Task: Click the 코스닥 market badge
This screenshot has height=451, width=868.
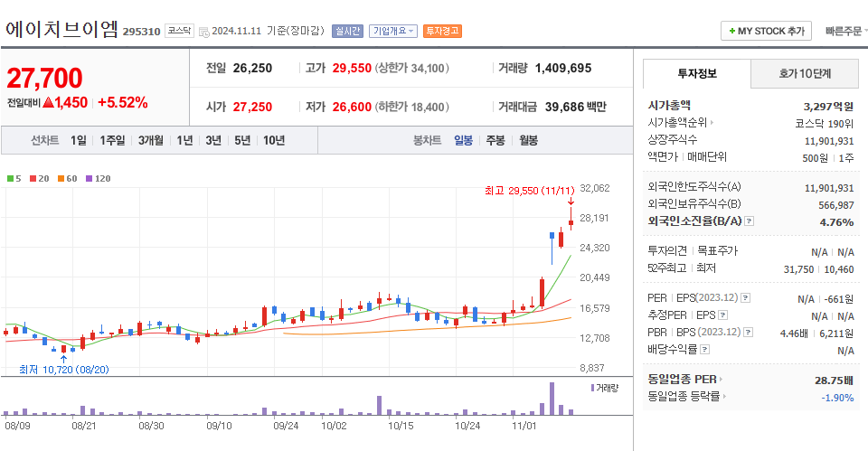Action: [x=179, y=31]
